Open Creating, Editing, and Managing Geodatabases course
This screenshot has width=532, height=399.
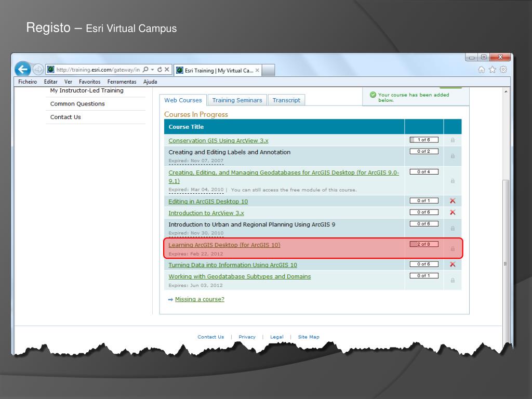pos(284,177)
